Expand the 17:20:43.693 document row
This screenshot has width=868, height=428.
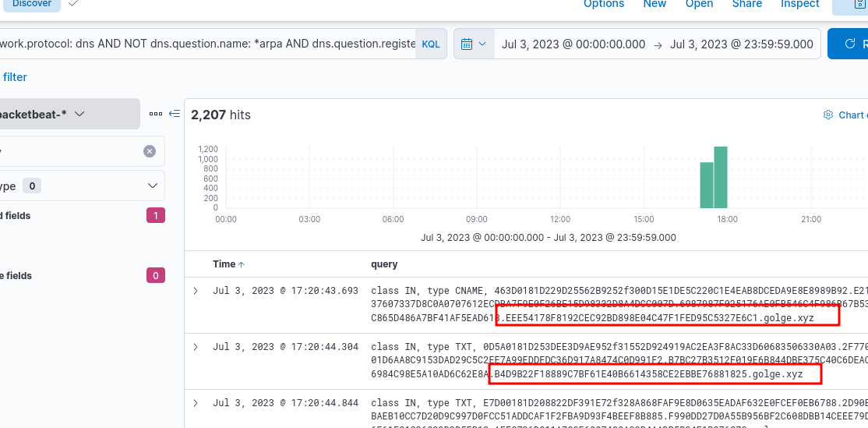196,291
